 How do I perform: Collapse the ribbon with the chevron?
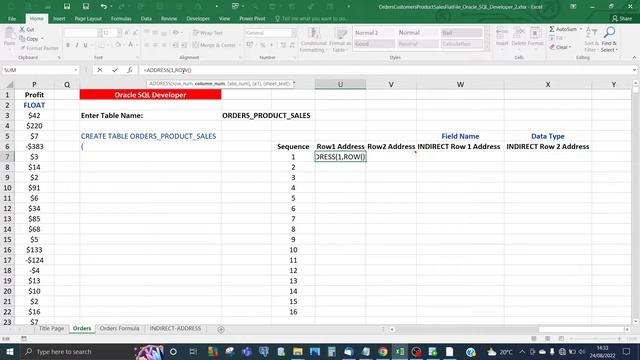click(634, 58)
